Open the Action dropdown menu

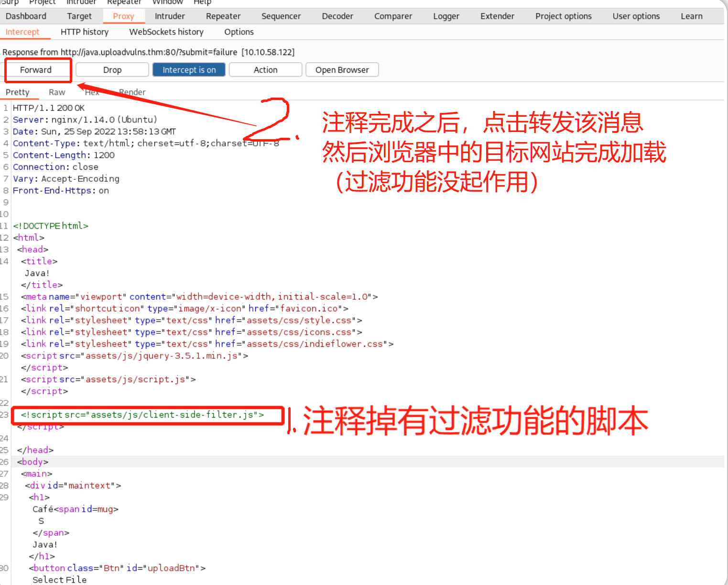click(x=265, y=70)
